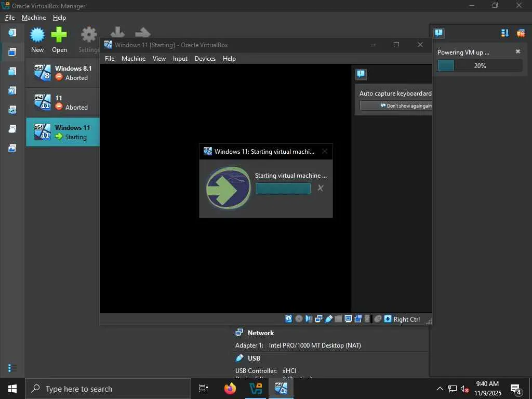532x399 pixels.
Task: Open Help menu in the Windows 11 VM window
Action: point(229,59)
